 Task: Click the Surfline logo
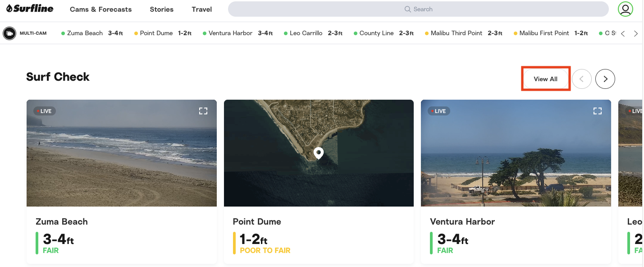pyautogui.click(x=30, y=9)
